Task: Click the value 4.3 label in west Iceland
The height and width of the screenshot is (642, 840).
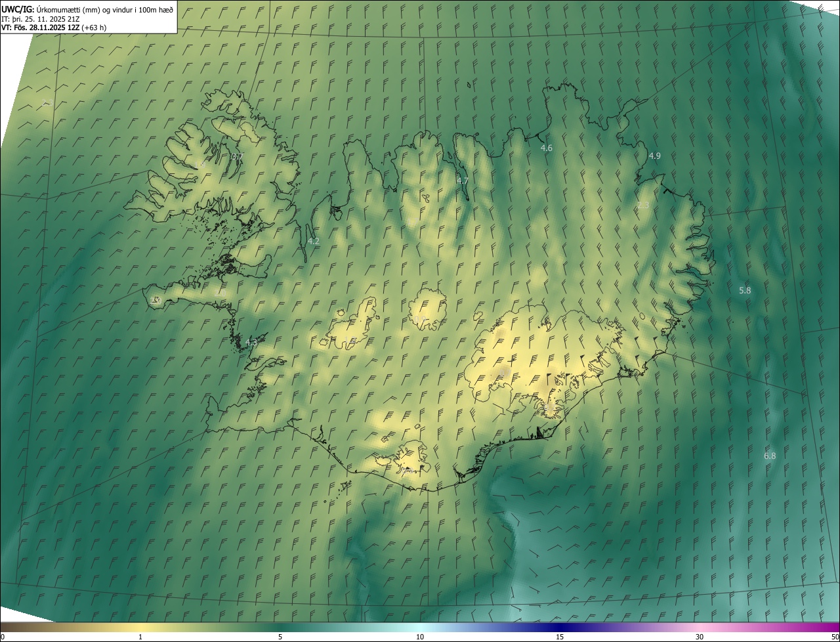Action: click(251, 342)
